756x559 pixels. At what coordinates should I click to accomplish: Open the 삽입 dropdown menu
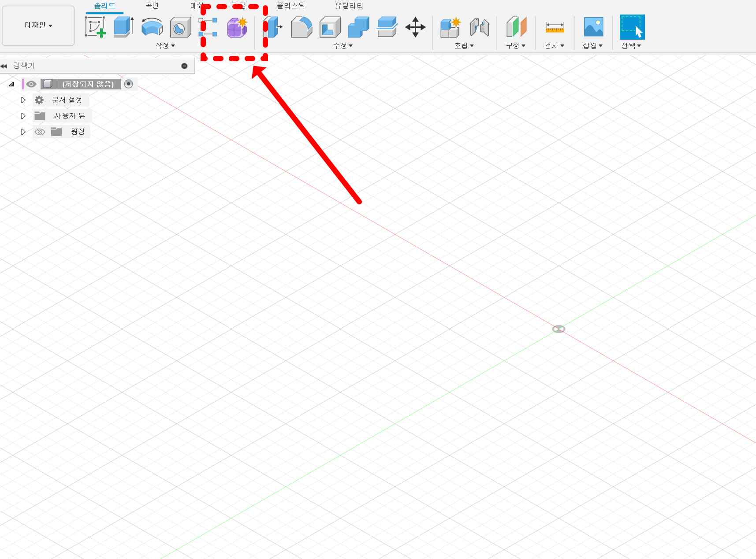coord(593,45)
